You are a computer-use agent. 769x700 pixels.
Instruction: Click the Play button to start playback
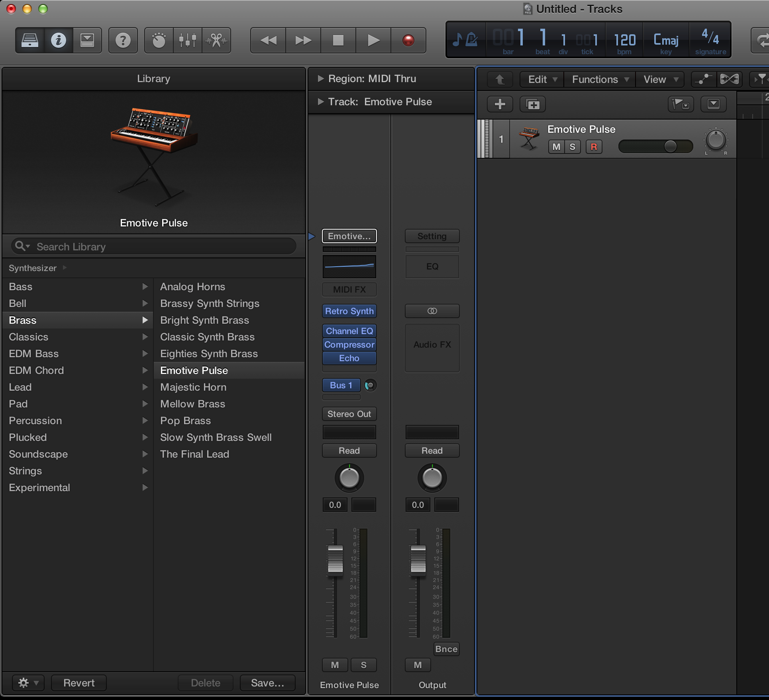(x=373, y=39)
